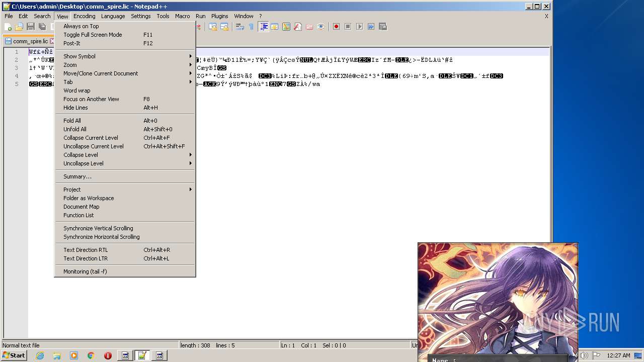Close comm_spire.lic tab with its X
644x362 pixels.
click(52, 41)
